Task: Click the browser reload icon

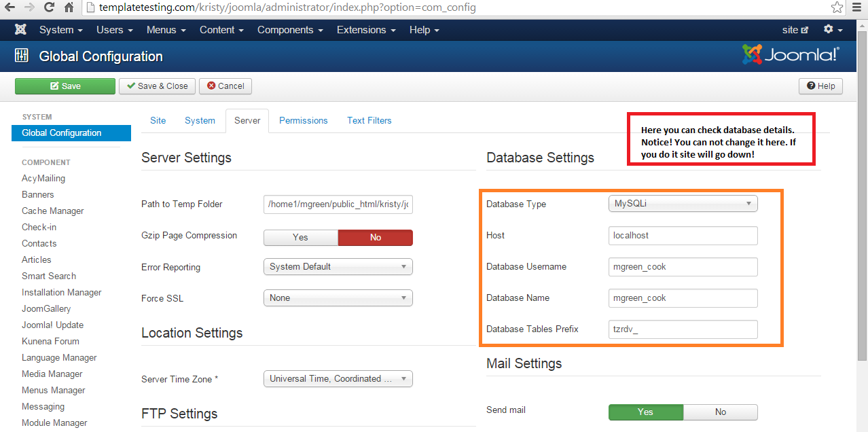Action: [x=49, y=7]
